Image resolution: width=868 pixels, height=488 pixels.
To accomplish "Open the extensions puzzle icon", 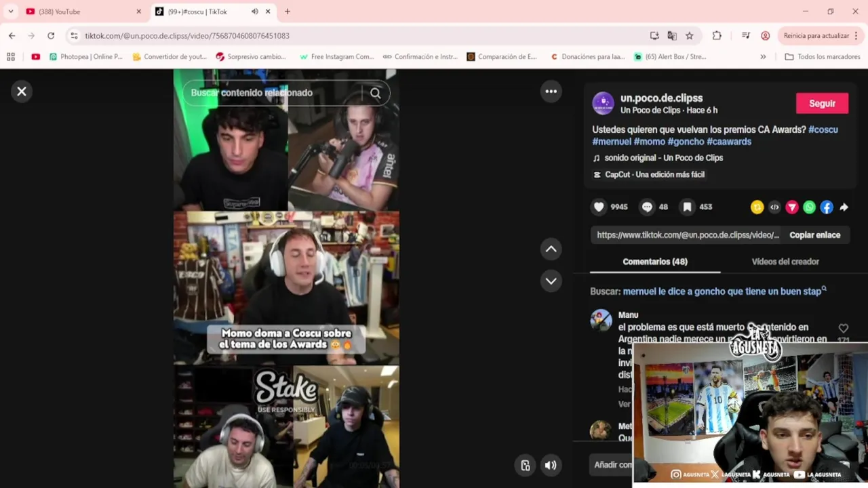I will click(x=717, y=36).
